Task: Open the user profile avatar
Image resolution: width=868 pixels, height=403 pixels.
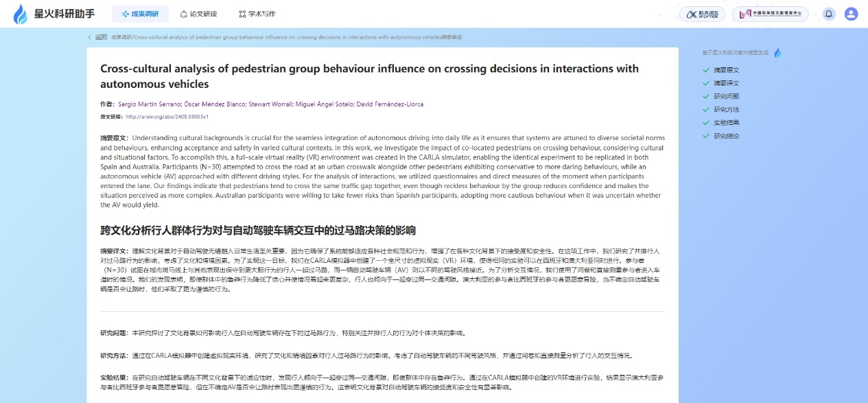Action: click(851, 14)
